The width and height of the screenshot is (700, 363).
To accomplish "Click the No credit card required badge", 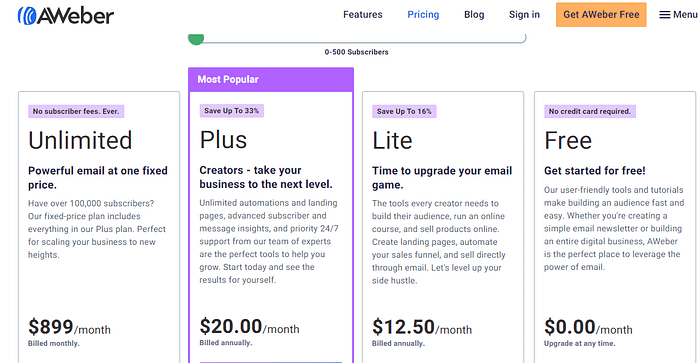I will (x=590, y=111).
